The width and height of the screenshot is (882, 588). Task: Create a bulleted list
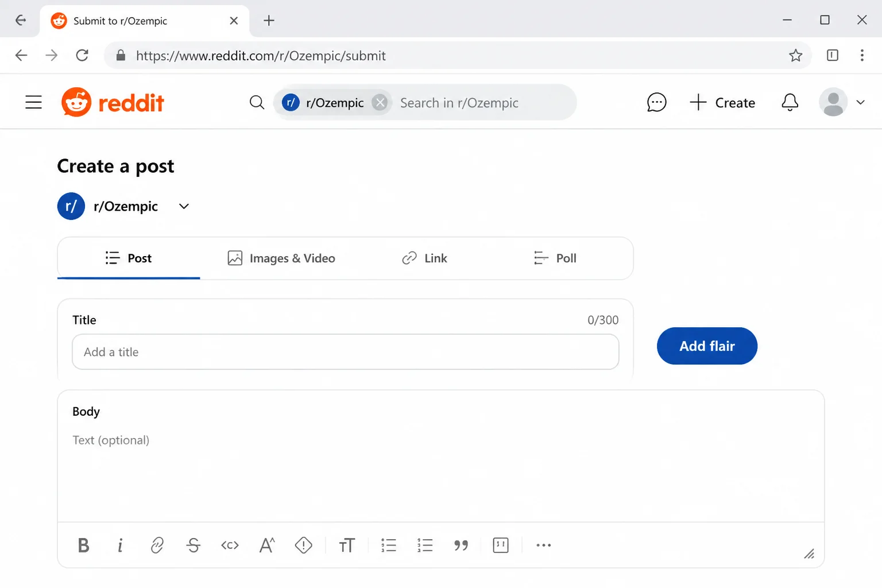(x=389, y=545)
